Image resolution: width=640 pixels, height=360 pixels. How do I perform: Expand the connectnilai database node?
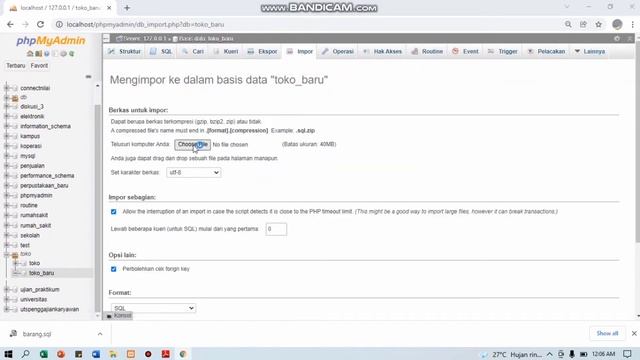pos(6,88)
